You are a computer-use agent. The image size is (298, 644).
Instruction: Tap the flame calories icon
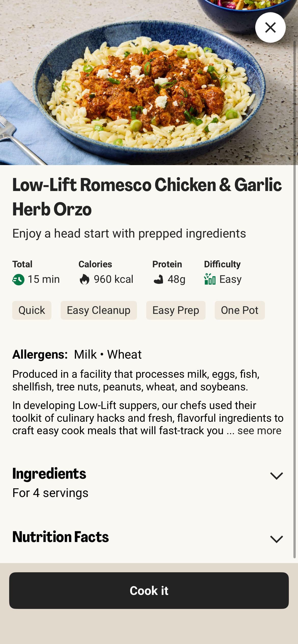click(85, 280)
